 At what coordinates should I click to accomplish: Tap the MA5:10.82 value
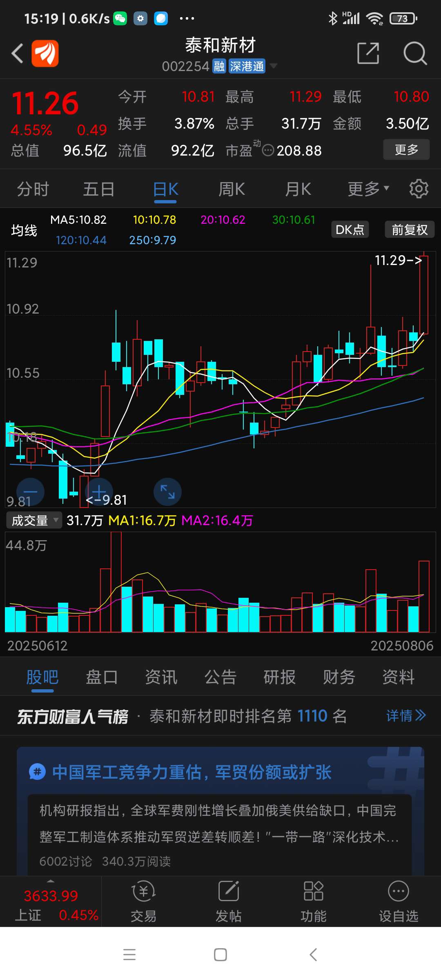[78, 220]
